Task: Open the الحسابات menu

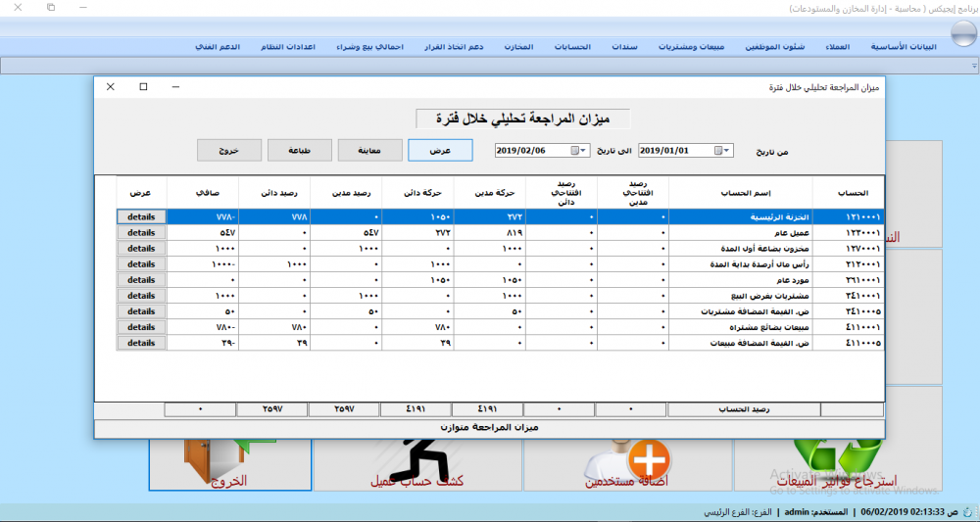Action: [572, 47]
